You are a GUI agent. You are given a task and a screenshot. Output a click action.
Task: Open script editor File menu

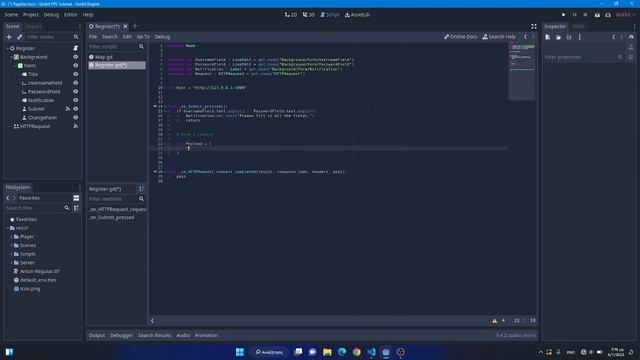93,37
